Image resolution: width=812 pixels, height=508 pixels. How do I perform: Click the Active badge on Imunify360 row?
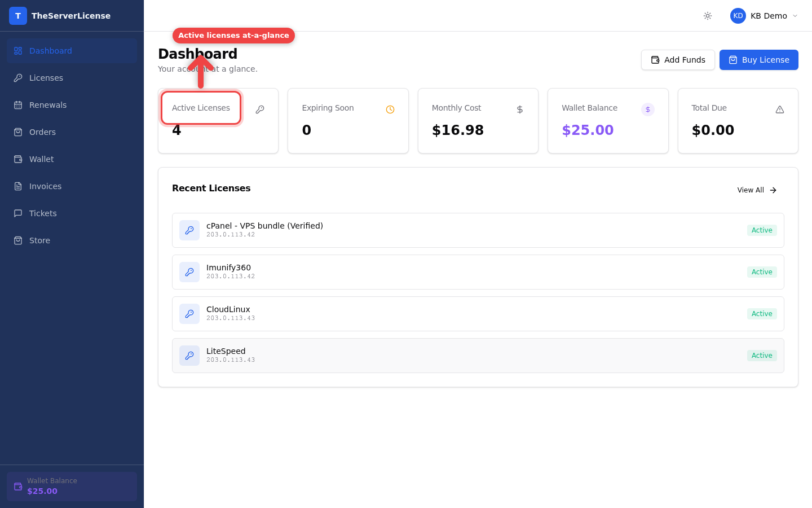pos(762,272)
